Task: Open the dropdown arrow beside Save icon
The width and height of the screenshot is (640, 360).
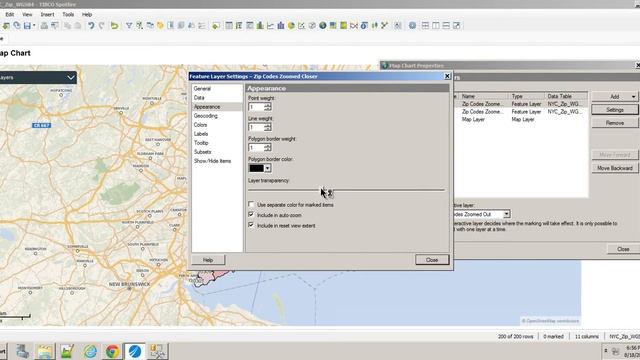Action: tap(34, 26)
